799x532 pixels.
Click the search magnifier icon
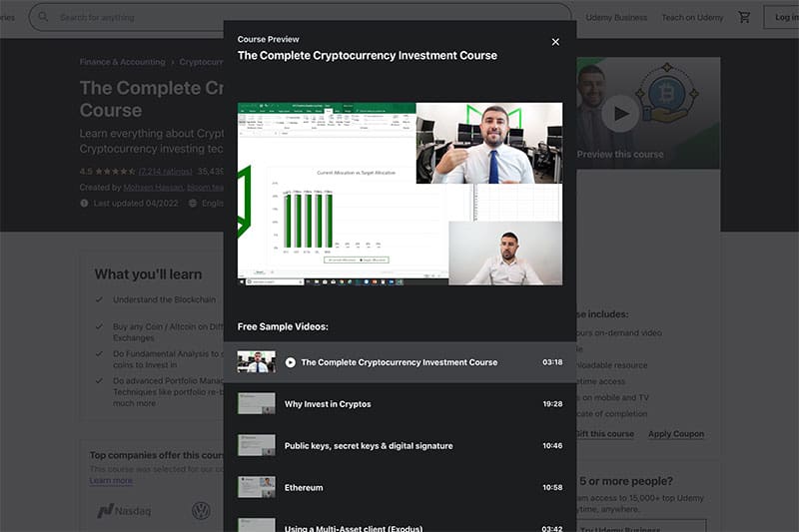click(43, 17)
